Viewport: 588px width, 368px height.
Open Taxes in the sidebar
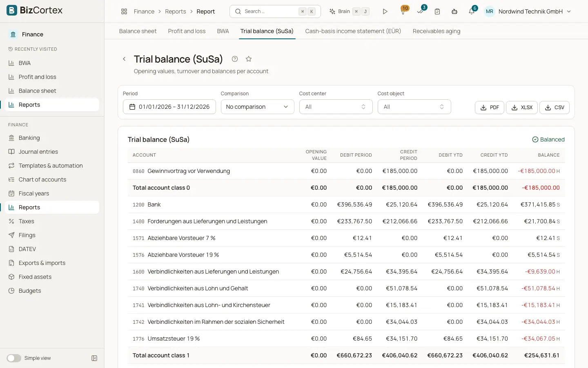click(52, 221)
